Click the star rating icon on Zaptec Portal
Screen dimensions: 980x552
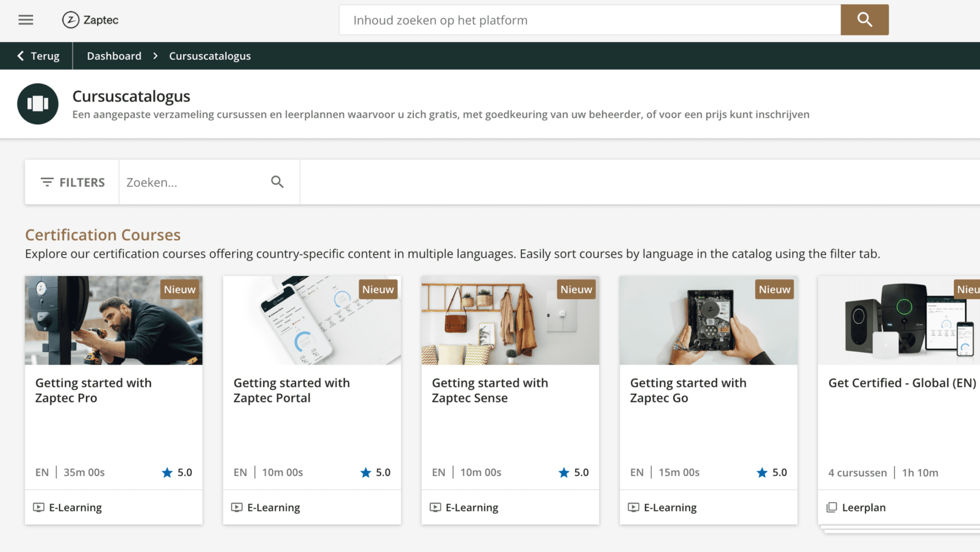[365, 472]
